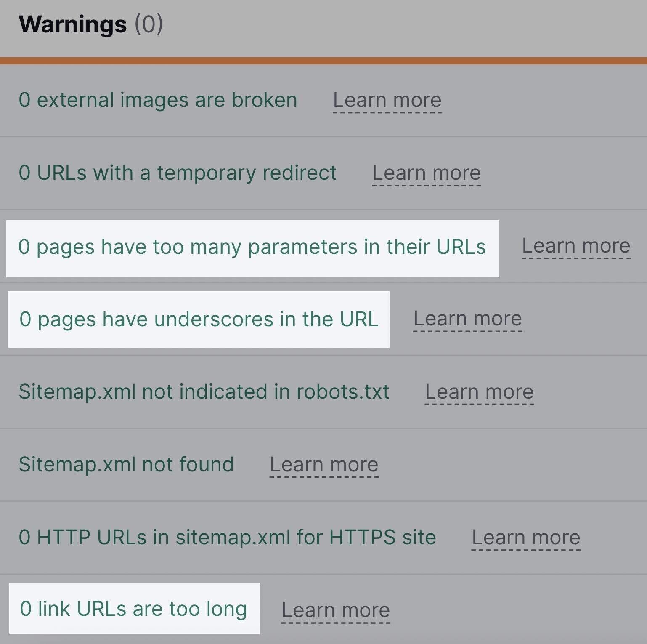This screenshot has width=647, height=644.
Task: Select the HTTP URLs in sitemap warning
Action: (x=227, y=537)
